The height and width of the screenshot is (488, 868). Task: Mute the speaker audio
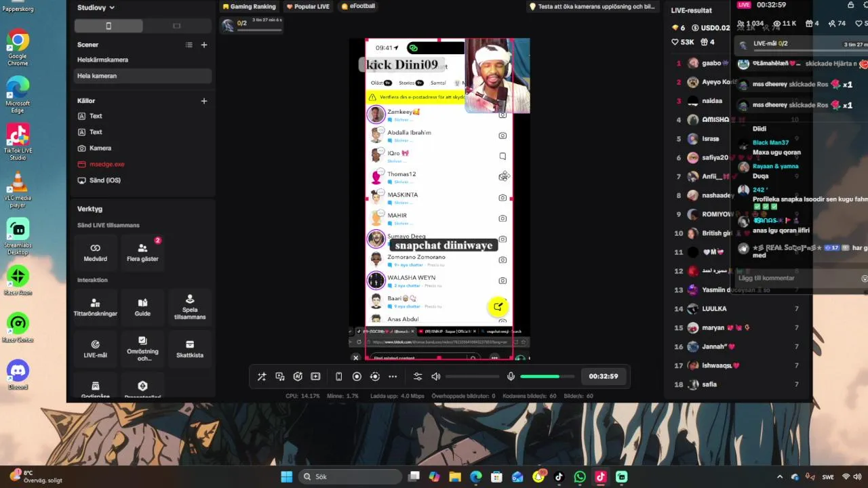435,376
